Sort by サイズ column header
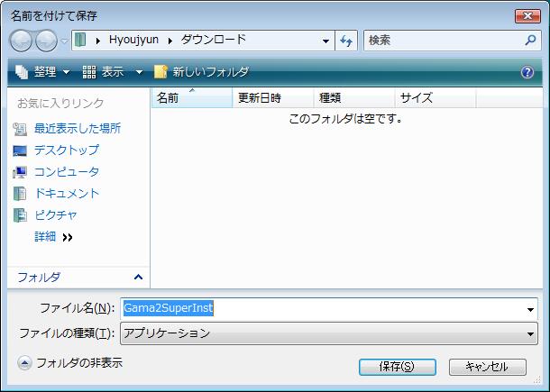This screenshot has width=550, height=392. (x=435, y=98)
